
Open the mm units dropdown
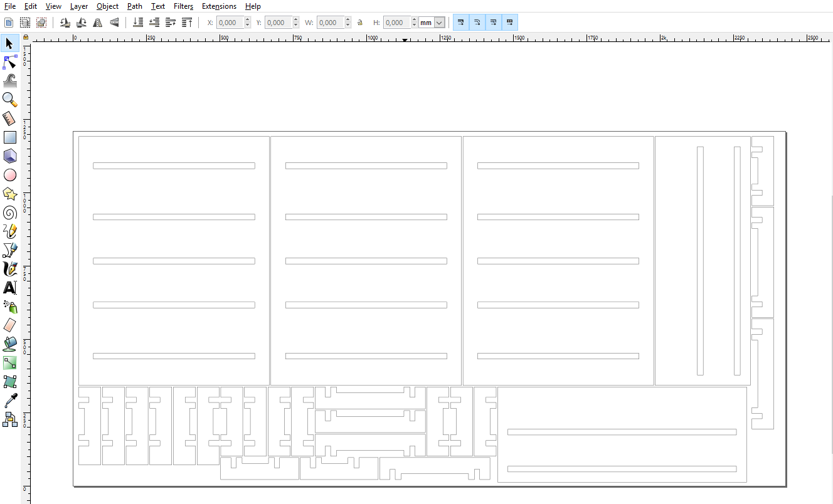(x=432, y=23)
